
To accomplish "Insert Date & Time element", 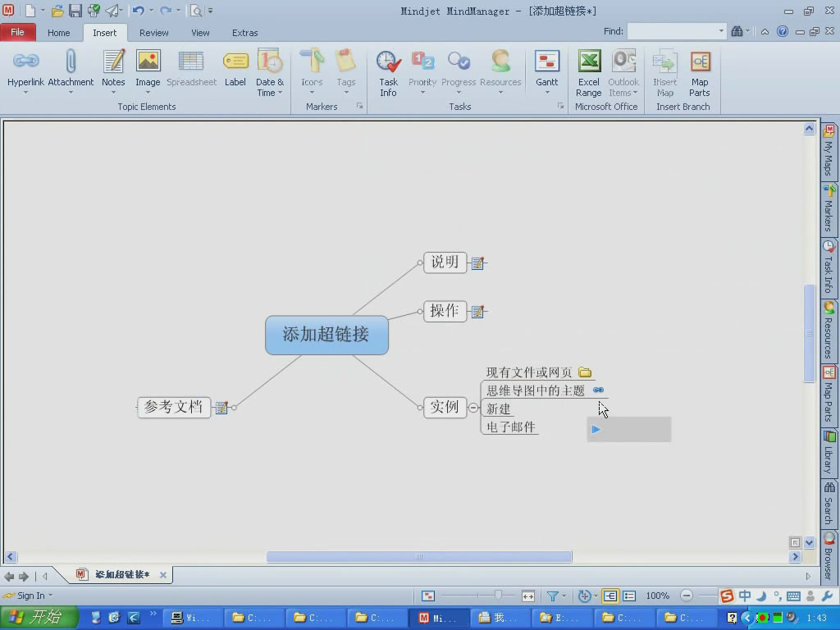I will 269,72.
